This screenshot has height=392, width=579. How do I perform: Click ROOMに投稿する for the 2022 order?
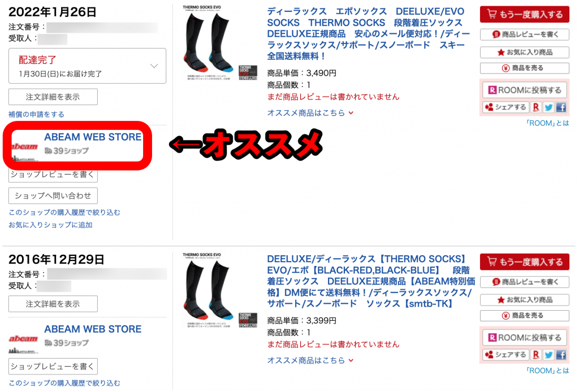pos(524,90)
